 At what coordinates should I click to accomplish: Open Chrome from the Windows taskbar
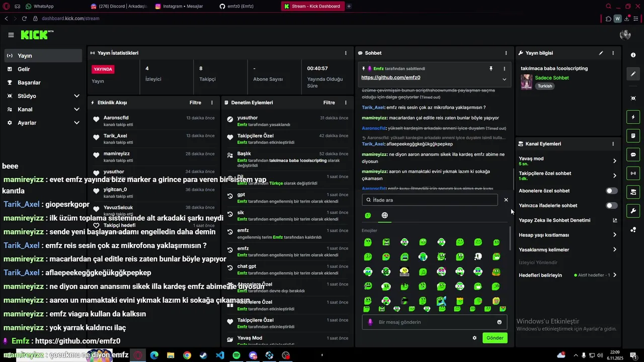(187, 355)
